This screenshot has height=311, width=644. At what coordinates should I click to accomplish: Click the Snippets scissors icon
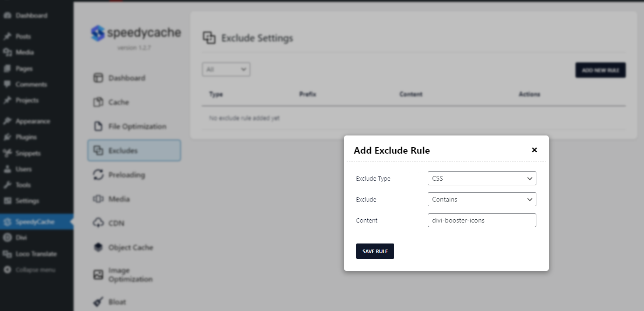(7, 153)
